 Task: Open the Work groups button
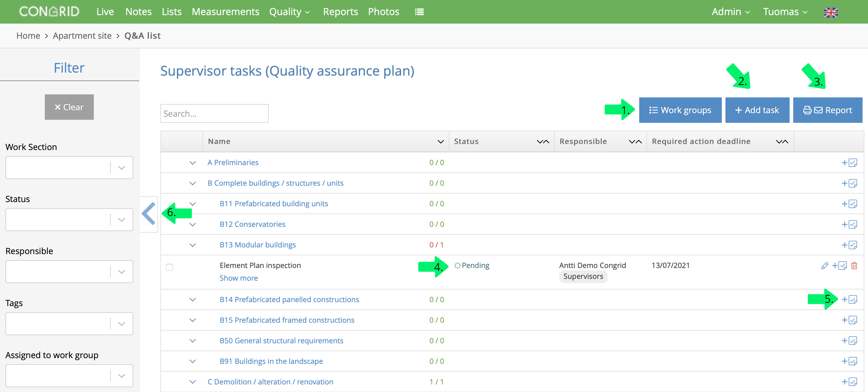(680, 110)
